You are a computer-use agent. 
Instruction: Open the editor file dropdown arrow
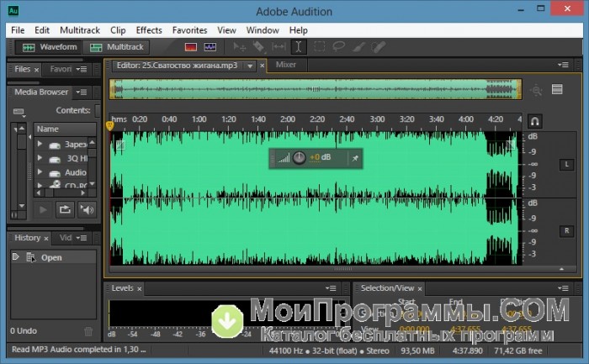click(x=250, y=66)
